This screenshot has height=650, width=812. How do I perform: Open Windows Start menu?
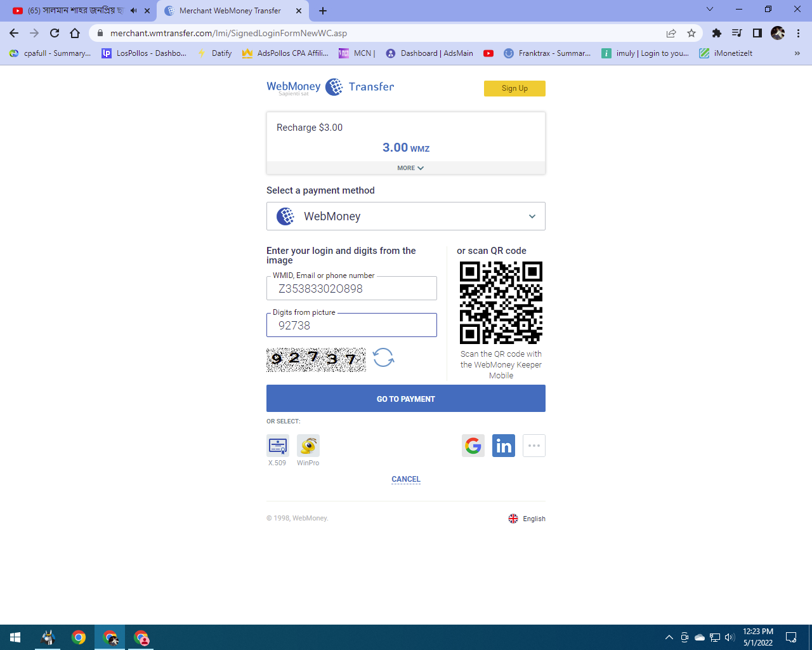(x=15, y=637)
